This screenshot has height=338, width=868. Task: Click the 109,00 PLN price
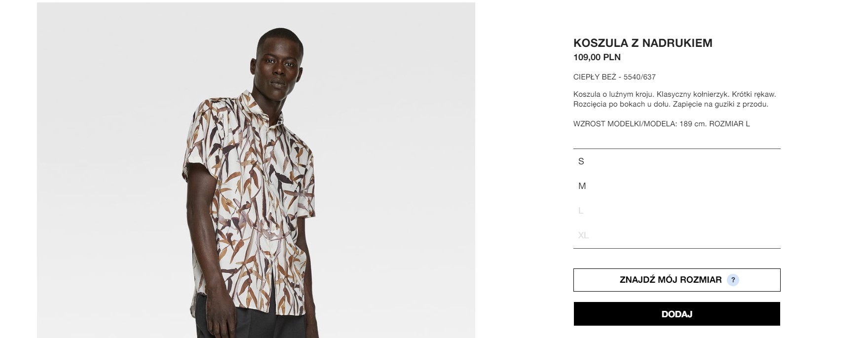click(x=597, y=57)
